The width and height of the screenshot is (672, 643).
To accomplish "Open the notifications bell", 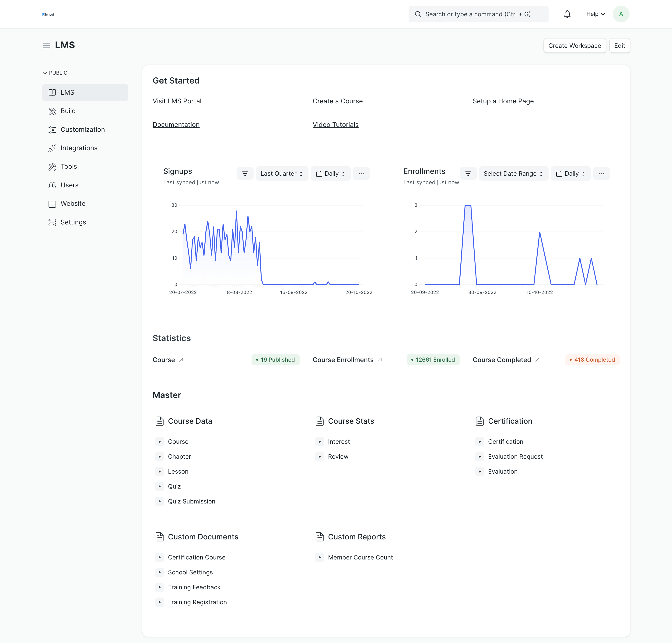I will pos(567,14).
